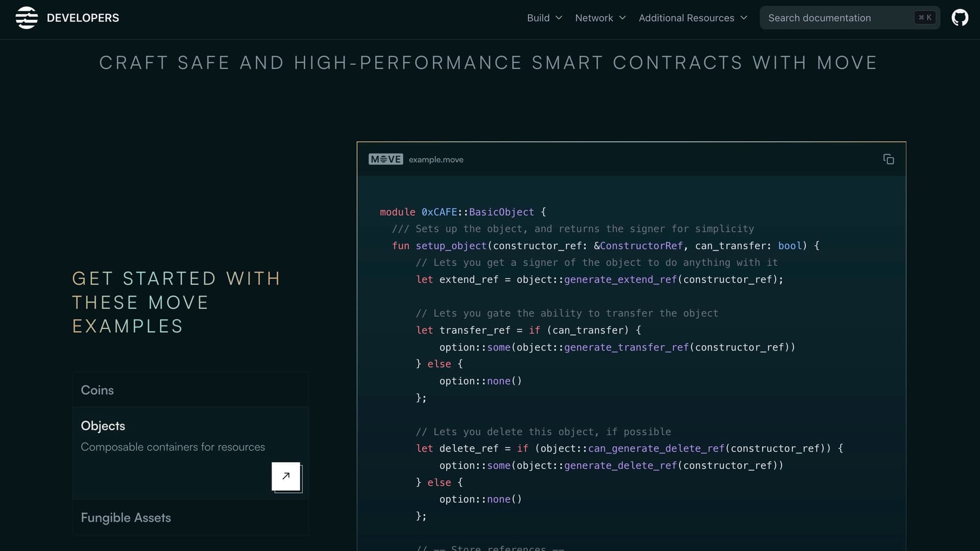Image resolution: width=980 pixels, height=551 pixels.
Task: Click the example.move file name
Action: (436, 160)
